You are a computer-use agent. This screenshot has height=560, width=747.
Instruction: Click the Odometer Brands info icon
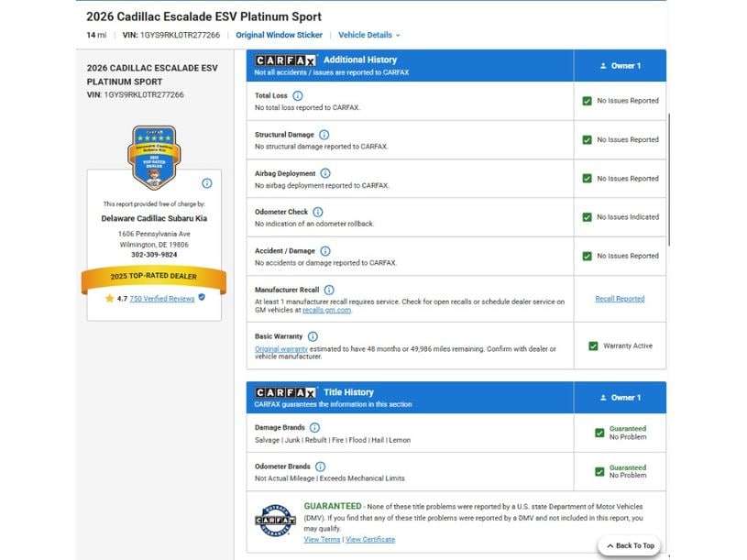tap(321, 467)
